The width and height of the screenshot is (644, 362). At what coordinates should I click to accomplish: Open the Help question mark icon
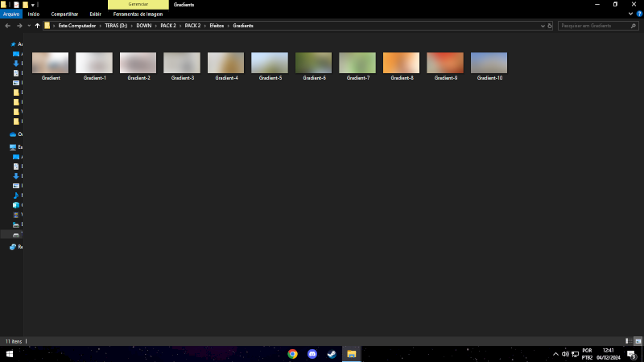click(x=637, y=14)
